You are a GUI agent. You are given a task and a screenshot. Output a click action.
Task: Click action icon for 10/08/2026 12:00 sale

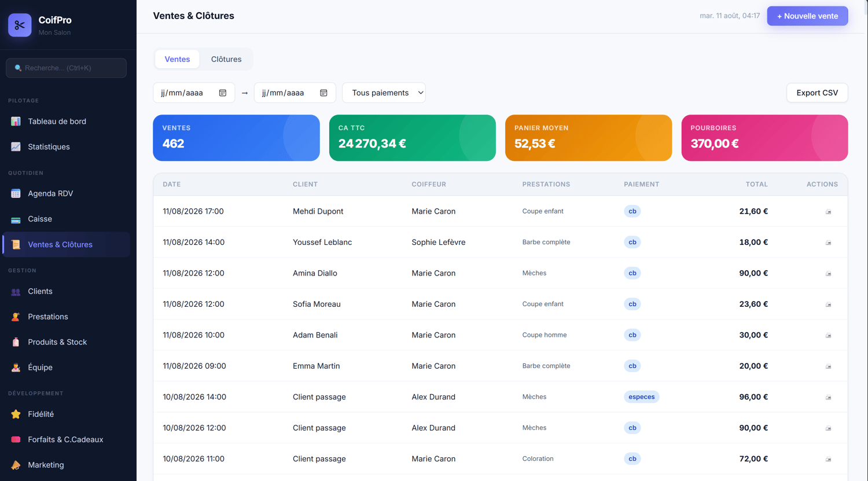(829, 428)
